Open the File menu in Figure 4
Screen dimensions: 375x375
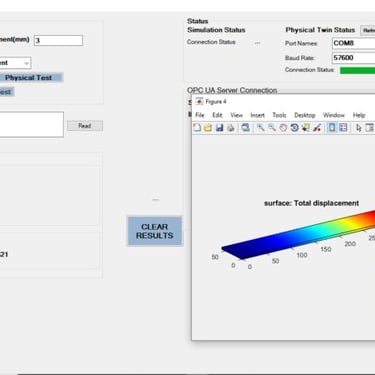[200, 115]
